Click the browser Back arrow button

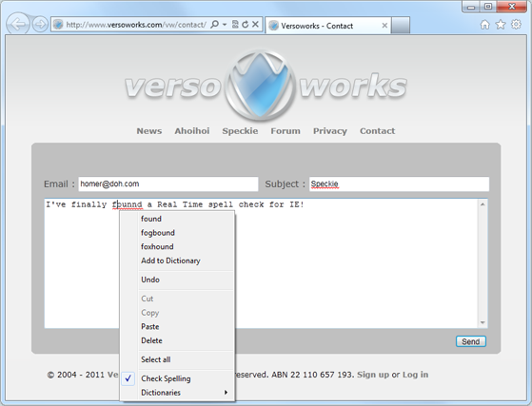tap(18, 24)
